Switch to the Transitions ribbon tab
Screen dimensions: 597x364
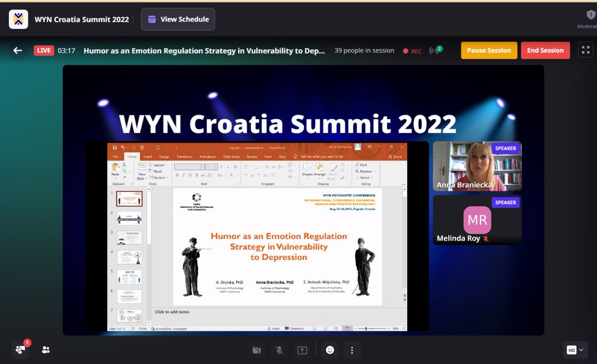point(184,157)
